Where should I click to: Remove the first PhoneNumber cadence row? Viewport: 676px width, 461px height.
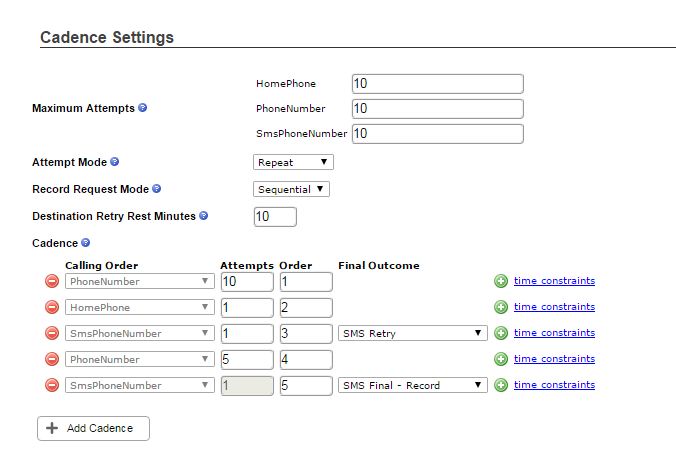(52, 281)
